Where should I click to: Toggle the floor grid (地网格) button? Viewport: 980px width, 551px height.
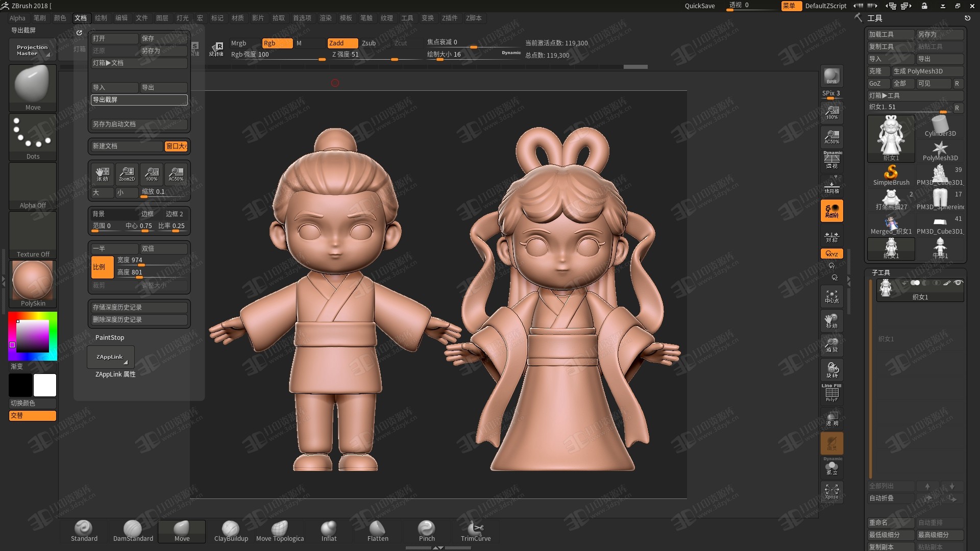(x=831, y=186)
